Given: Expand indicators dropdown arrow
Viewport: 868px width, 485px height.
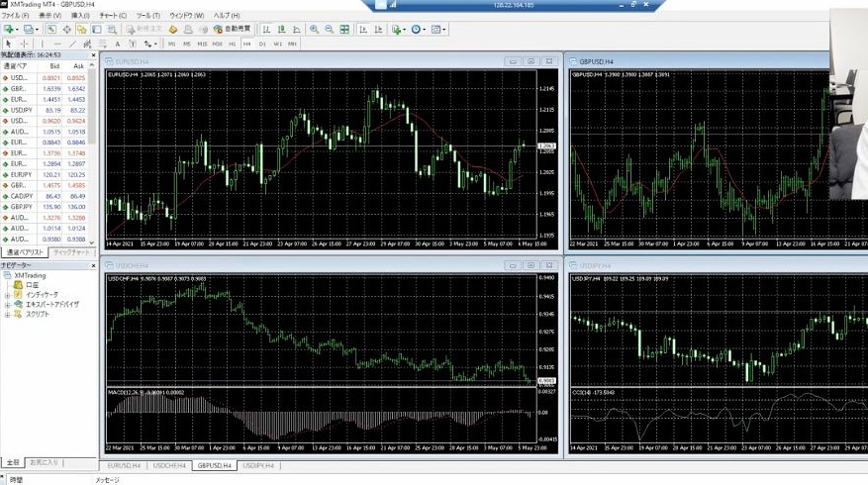Looking at the screenshot, I should click(x=404, y=30).
